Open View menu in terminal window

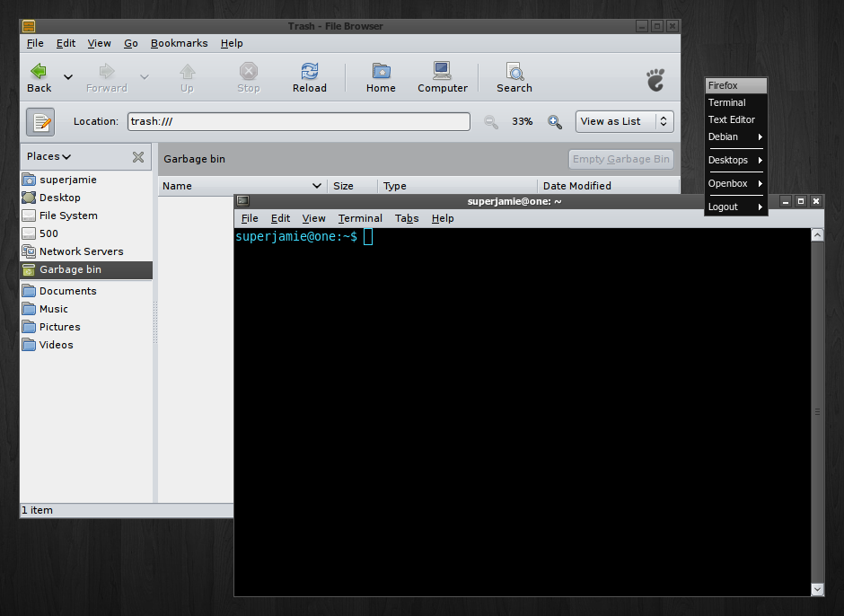[x=313, y=218]
